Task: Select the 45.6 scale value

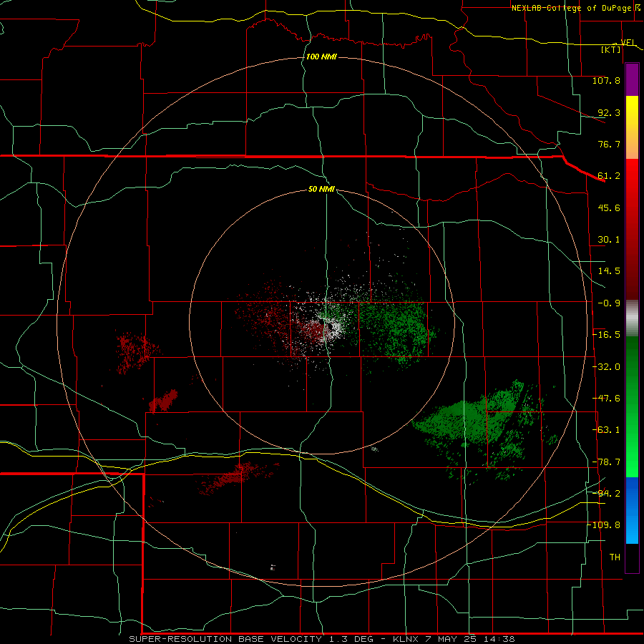Action: pos(609,208)
